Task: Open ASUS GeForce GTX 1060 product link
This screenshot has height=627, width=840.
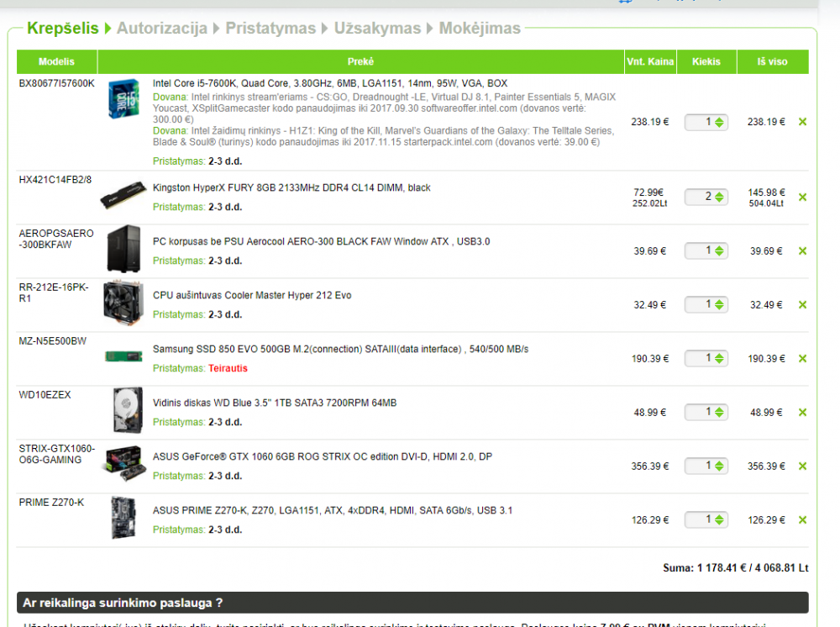Action: tap(323, 456)
